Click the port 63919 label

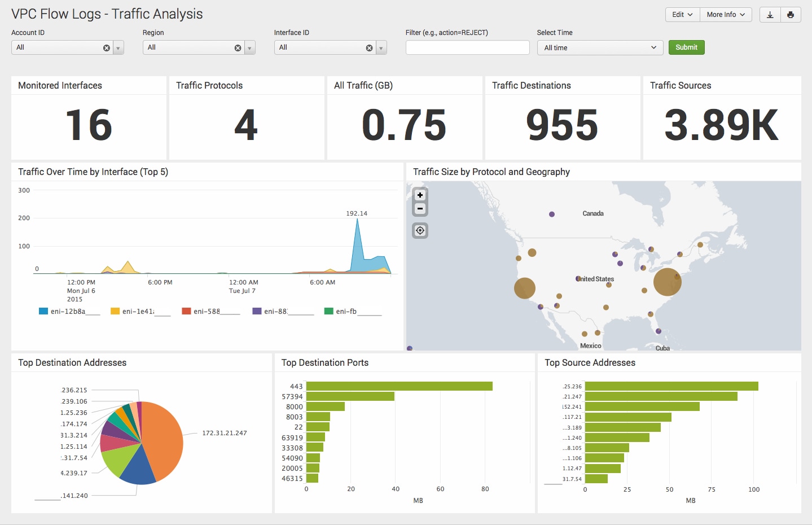point(292,438)
